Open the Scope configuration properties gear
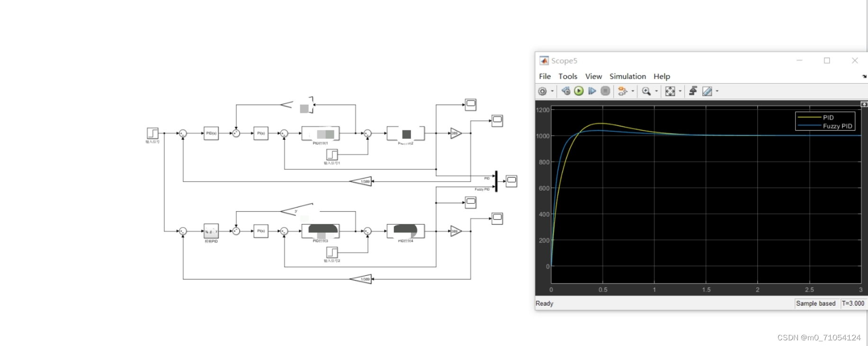The height and width of the screenshot is (346, 868). tap(543, 91)
